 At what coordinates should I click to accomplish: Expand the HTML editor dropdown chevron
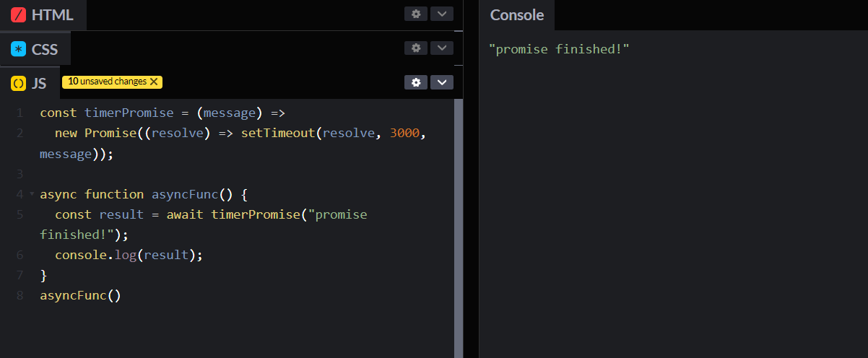442,14
